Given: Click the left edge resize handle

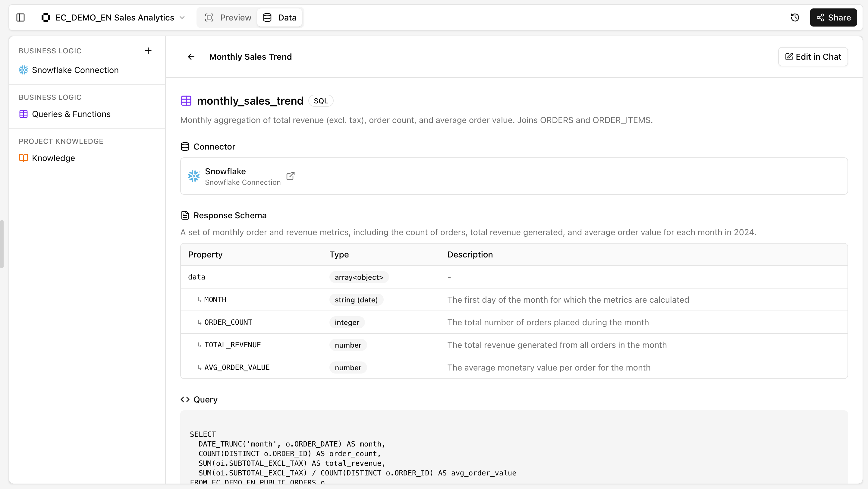Looking at the screenshot, I should pyautogui.click(x=2, y=244).
